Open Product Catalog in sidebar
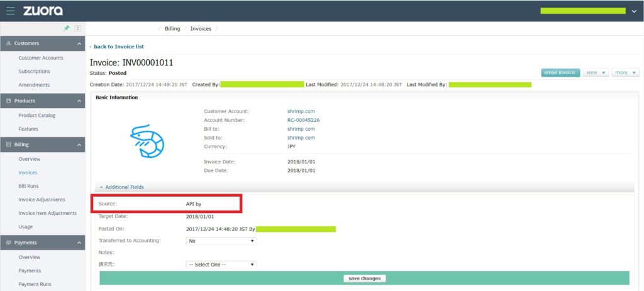 click(x=37, y=116)
